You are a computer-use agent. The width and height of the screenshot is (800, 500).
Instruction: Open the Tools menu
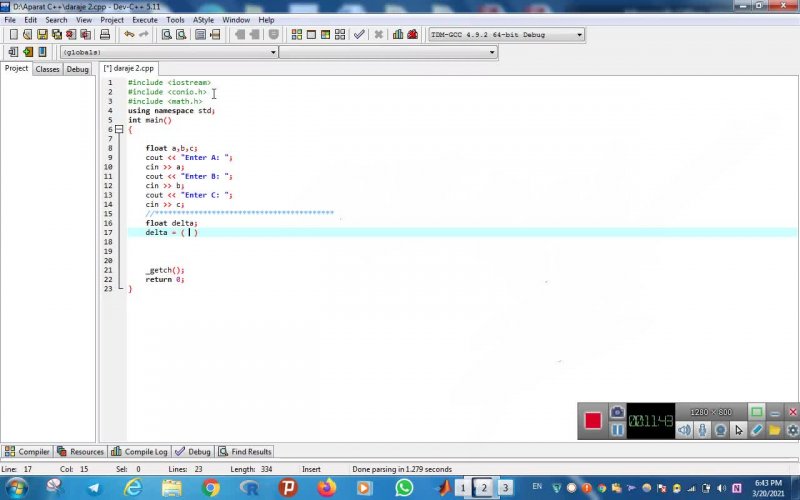tap(175, 20)
